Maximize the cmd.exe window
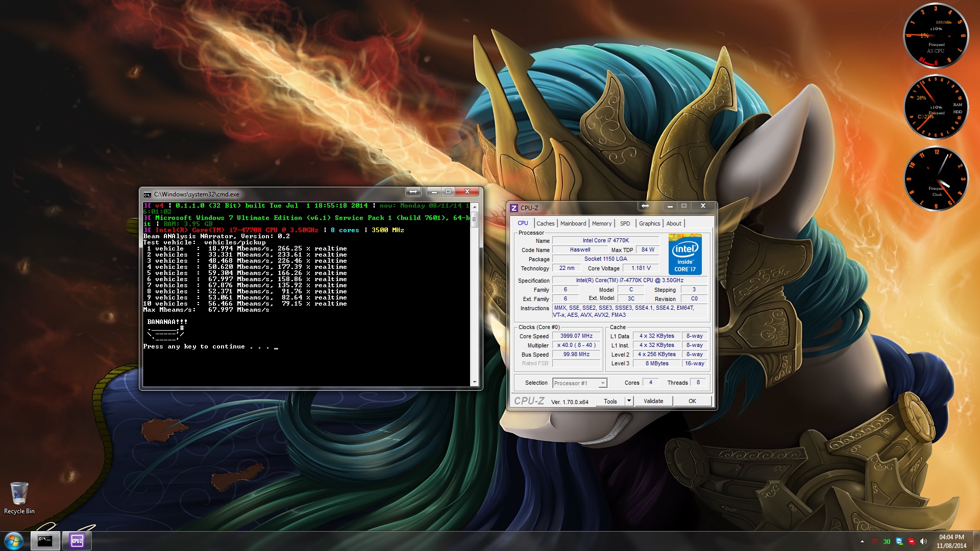Image resolution: width=980 pixels, height=551 pixels. pyautogui.click(x=448, y=192)
